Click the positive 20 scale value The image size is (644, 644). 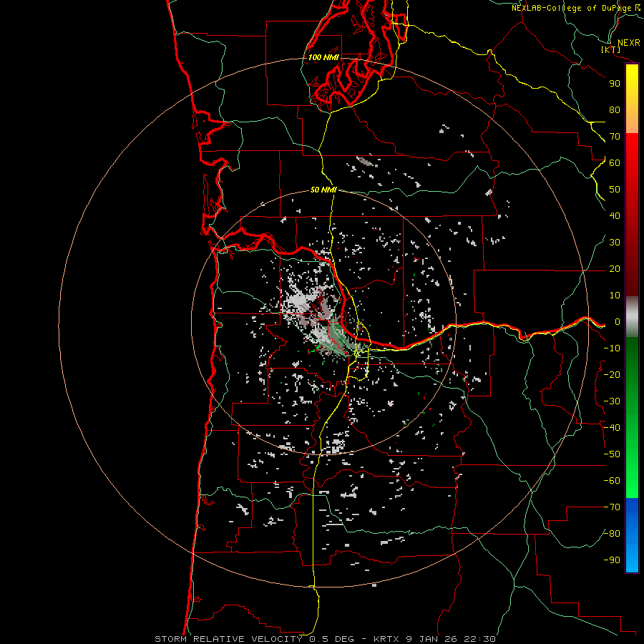615,269
